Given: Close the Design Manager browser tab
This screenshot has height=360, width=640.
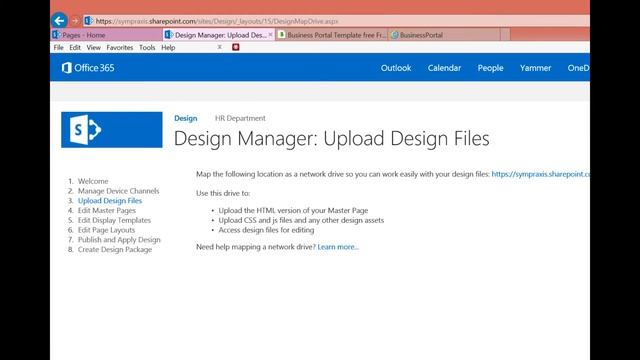Looking at the screenshot, I should pos(270,35).
